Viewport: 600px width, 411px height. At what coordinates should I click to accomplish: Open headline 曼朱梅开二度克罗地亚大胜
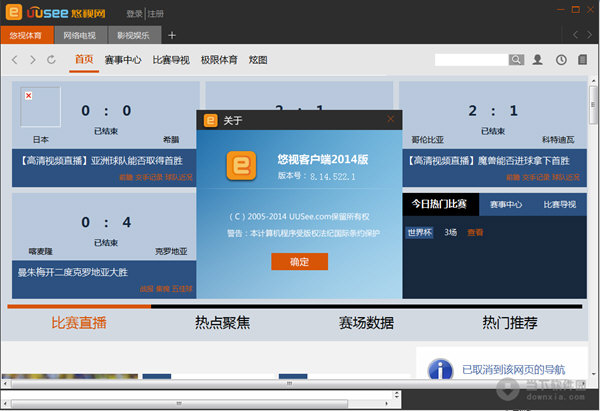(x=73, y=272)
